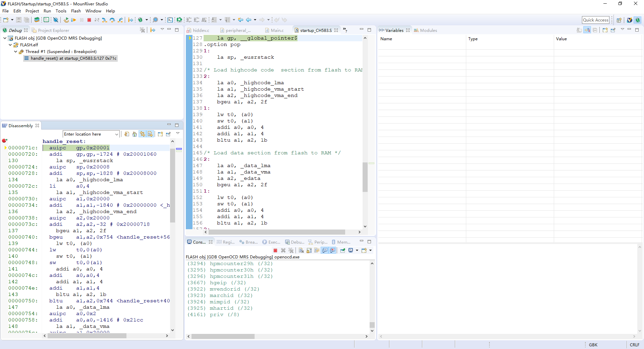The image size is (644, 349).
Task: Click editor horizontal scrollbar thumb
Action: pos(277,232)
